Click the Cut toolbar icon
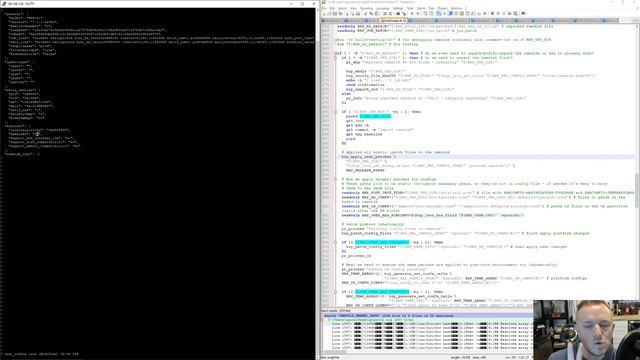 [x=365, y=13]
